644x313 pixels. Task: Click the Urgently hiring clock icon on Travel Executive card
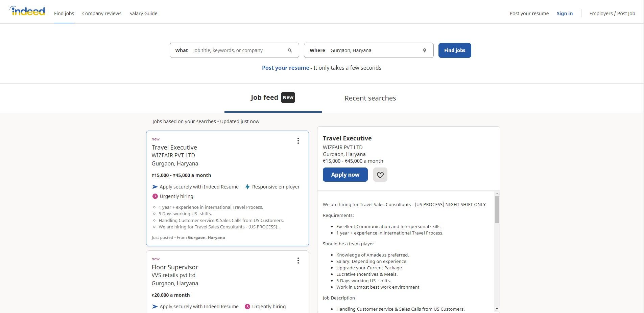tap(155, 196)
